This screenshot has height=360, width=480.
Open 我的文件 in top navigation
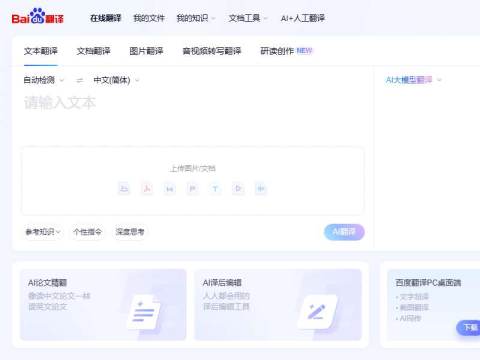pyautogui.click(x=149, y=18)
